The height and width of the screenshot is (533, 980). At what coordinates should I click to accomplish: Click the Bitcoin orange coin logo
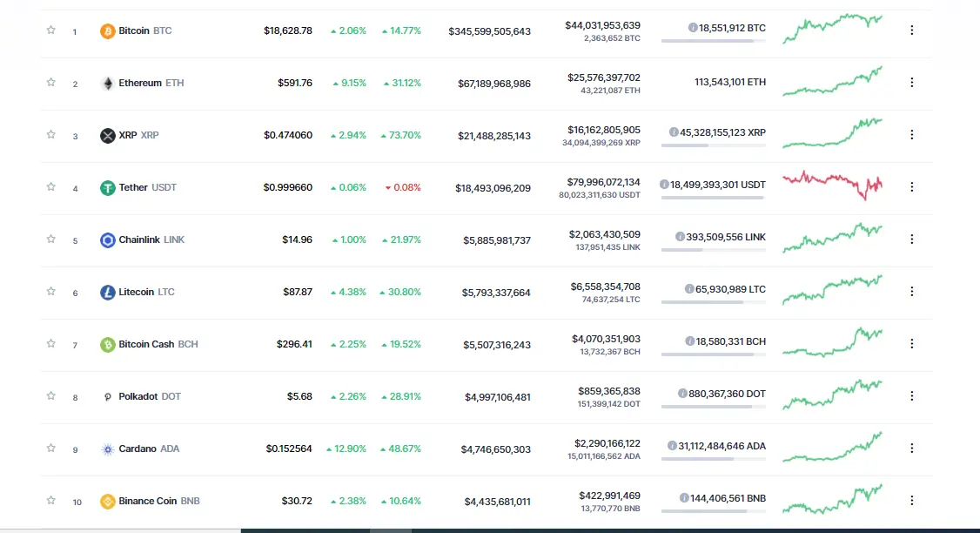[x=108, y=30]
